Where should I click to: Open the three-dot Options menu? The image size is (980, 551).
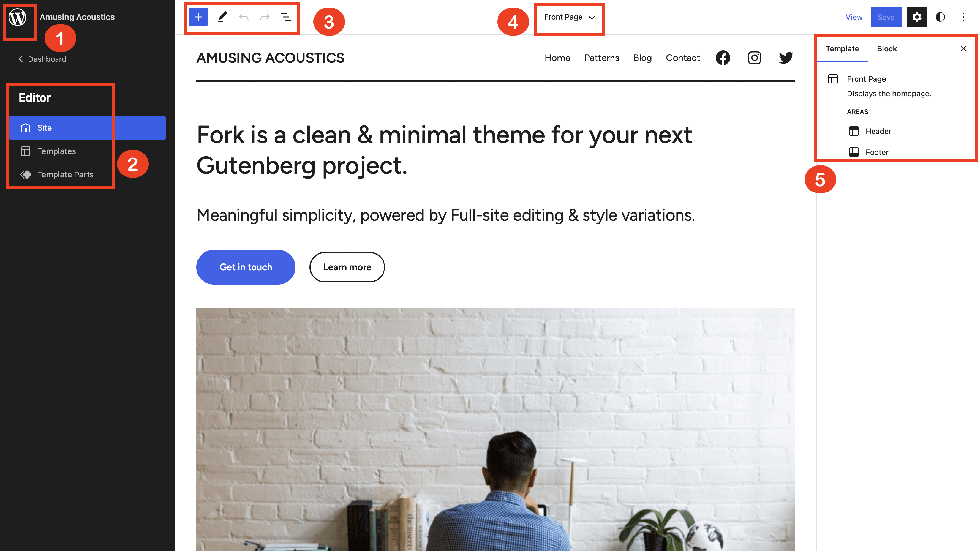(963, 17)
